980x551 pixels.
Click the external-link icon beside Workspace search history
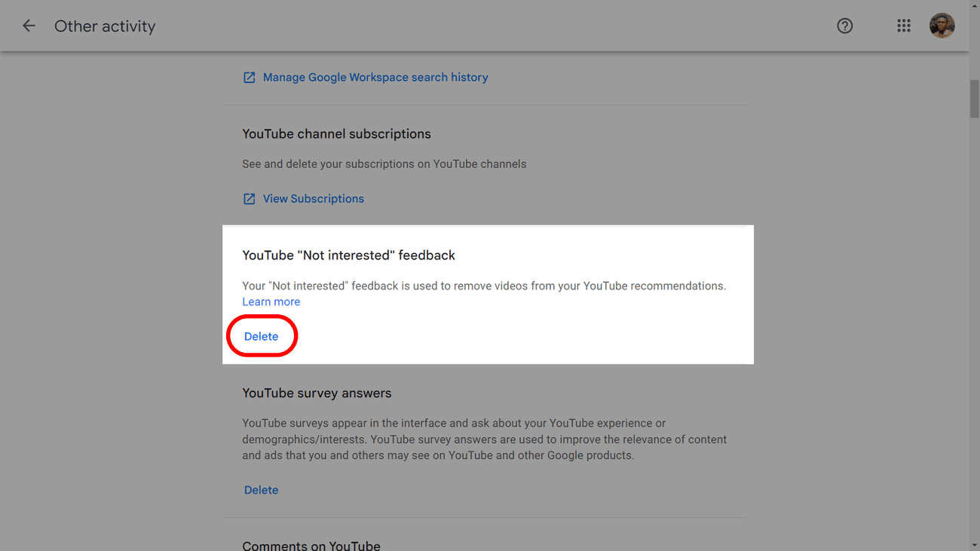[249, 77]
